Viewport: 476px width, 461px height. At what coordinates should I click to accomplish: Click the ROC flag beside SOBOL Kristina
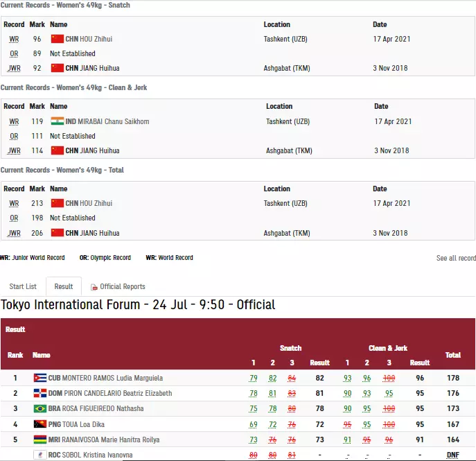pos(40,455)
